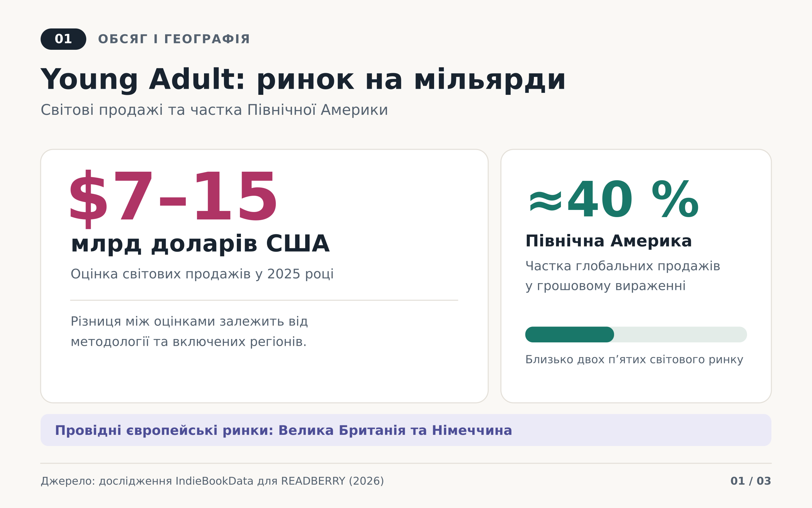The width and height of the screenshot is (812, 508).
Task: Select the ОБСЯГ І ГЕОГРАФІЯ section label
Action: (x=174, y=39)
